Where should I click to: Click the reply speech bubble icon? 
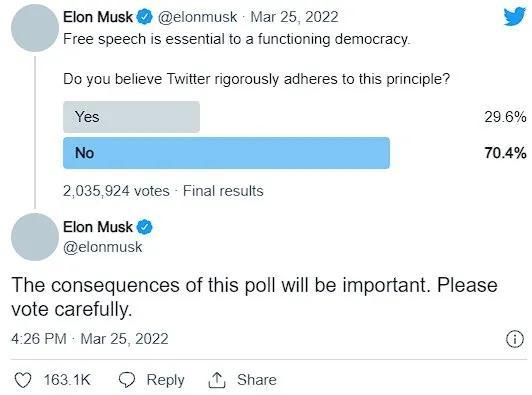click(127, 380)
